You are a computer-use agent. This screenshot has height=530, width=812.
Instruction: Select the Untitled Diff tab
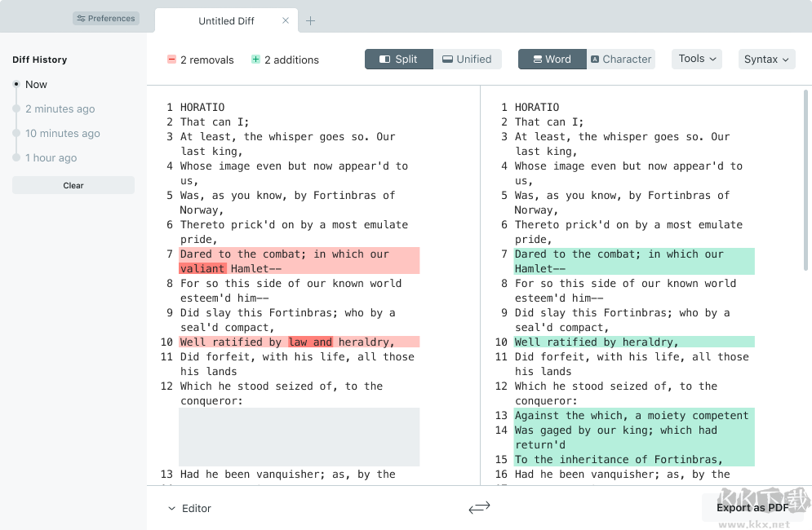click(226, 20)
